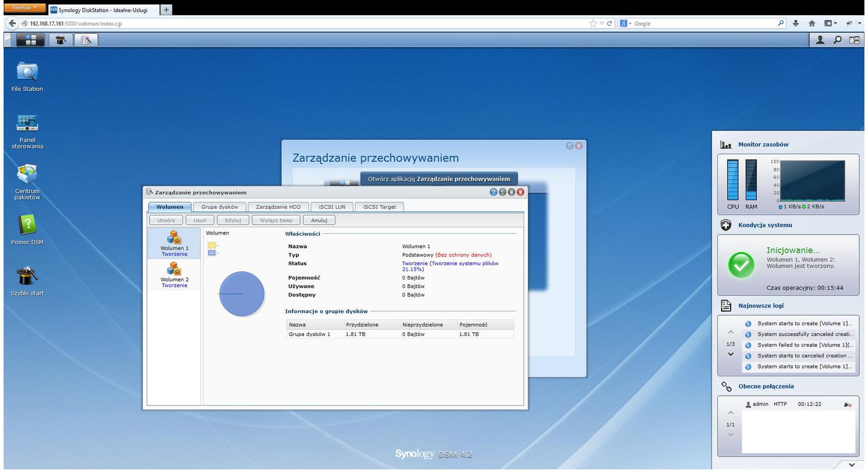Click the RAM usage bar
The height and width of the screenshot is (473, 868).
tap(751, 180)
